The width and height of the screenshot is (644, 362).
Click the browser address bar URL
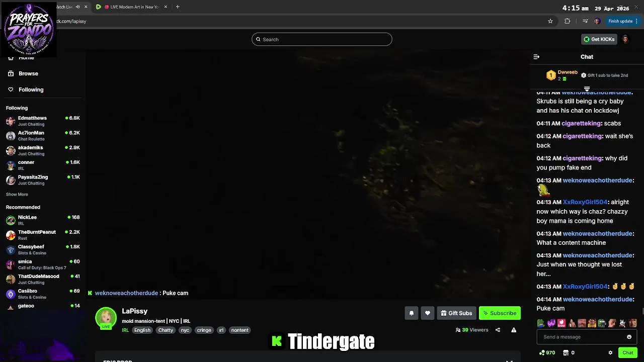pos(71,21)
